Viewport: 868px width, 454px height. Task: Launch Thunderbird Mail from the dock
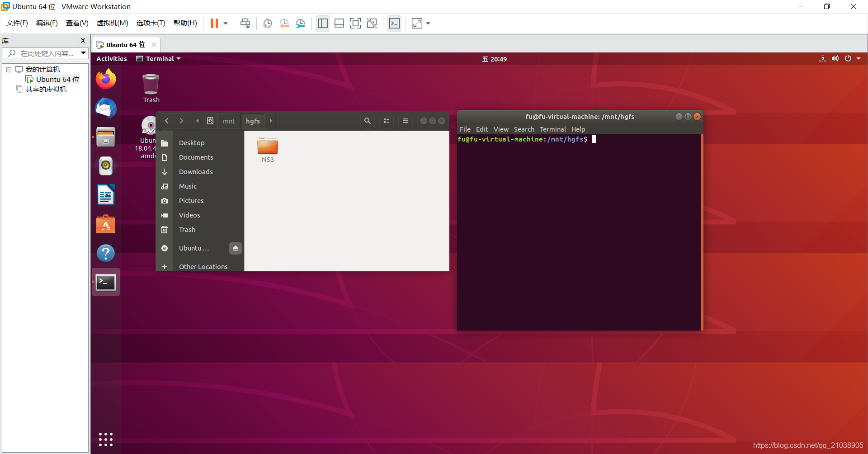click(106, 108)
